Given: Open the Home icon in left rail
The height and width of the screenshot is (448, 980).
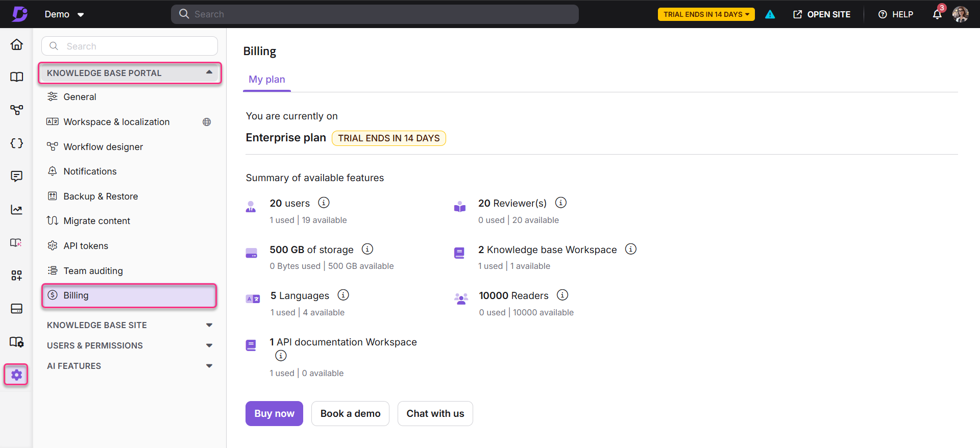Looking at the screenshot, I should pyautogui.click(x=17, y=44).
